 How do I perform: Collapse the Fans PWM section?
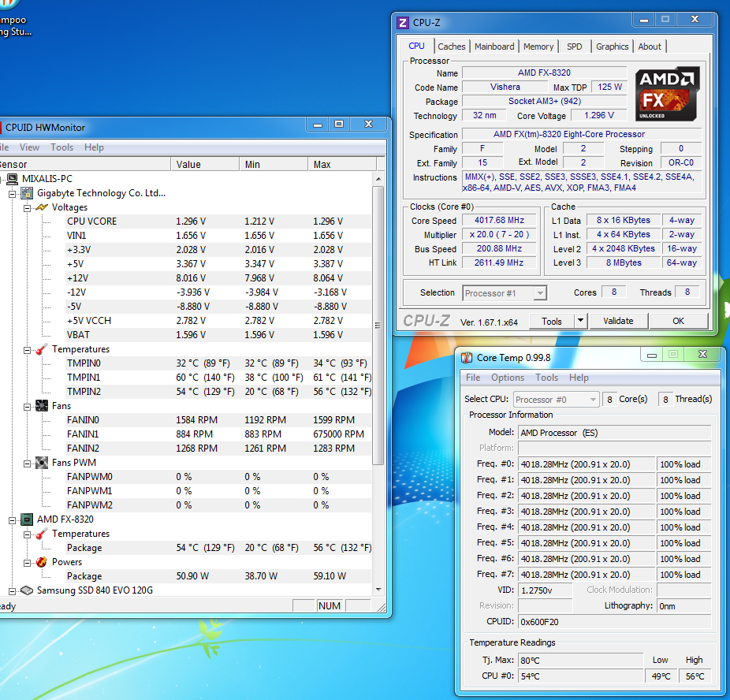[x=27, y=464]
